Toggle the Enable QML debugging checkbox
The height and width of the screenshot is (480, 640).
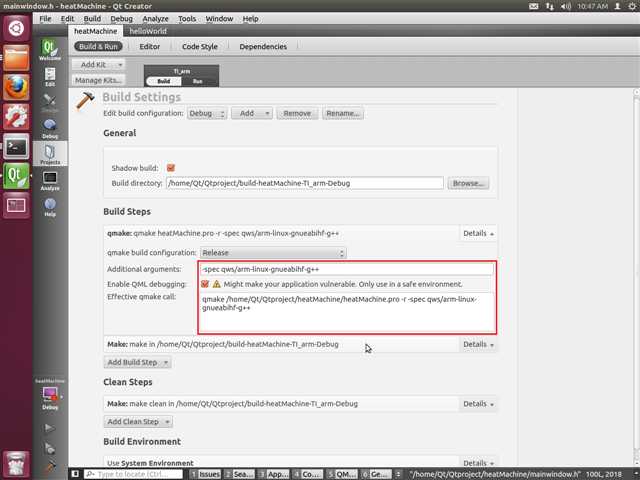click(205, 284)
